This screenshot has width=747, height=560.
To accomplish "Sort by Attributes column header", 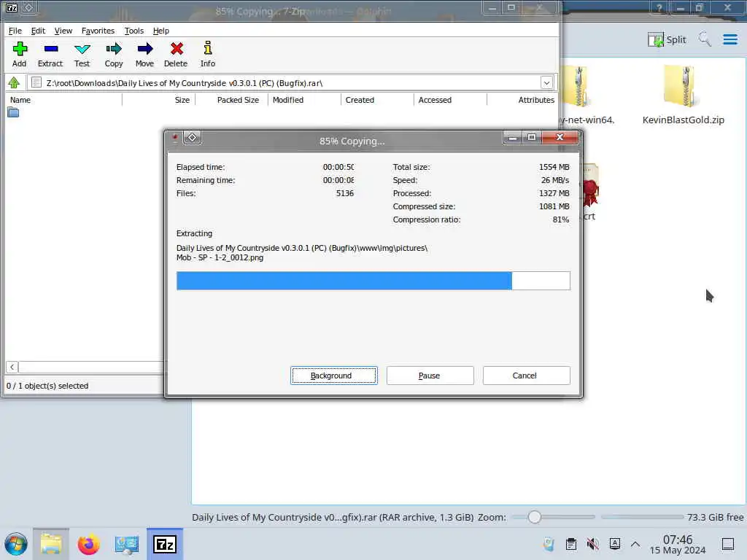I will tap(522, 100).
